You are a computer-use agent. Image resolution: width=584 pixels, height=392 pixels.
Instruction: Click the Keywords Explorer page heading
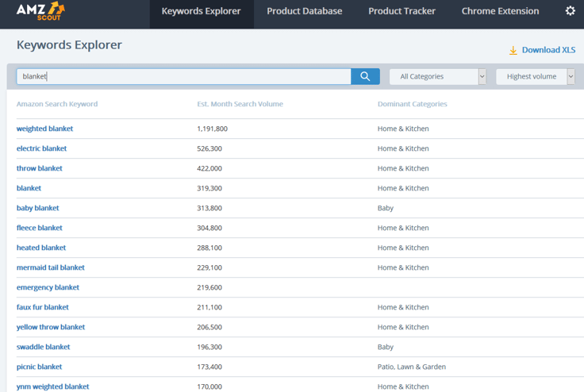(x=69, y=44)
